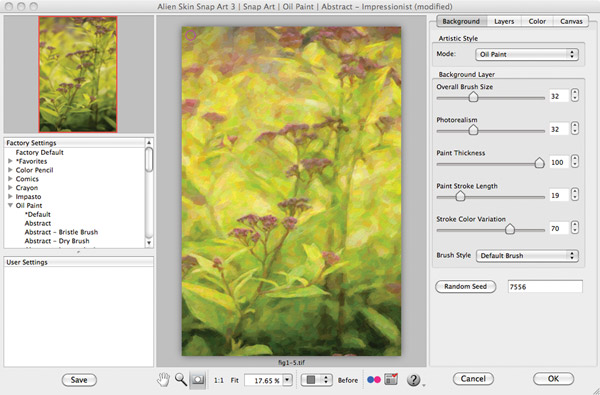Open the zoom percentage dropdown
600x395 pixels.
287,380
